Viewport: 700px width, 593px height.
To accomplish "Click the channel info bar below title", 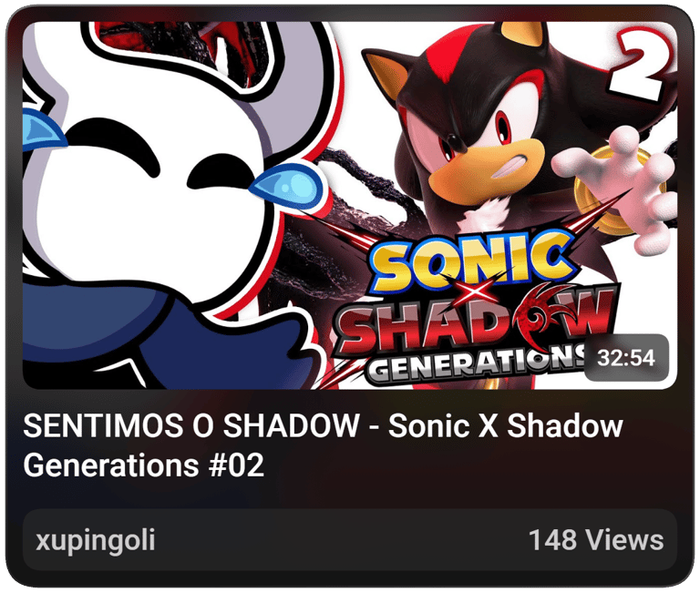I will click(x=350, y=540).
